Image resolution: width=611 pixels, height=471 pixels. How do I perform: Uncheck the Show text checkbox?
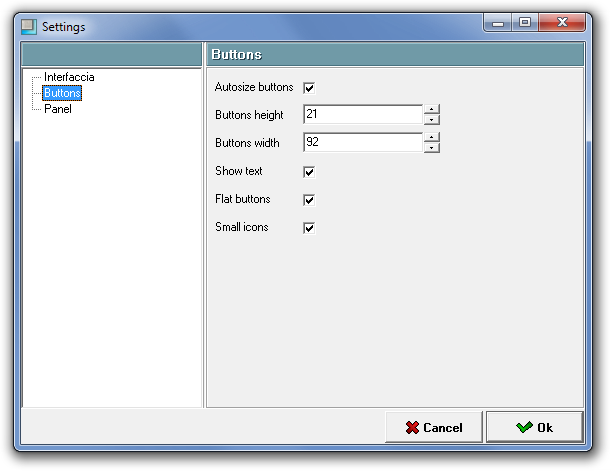click(309, 172)
